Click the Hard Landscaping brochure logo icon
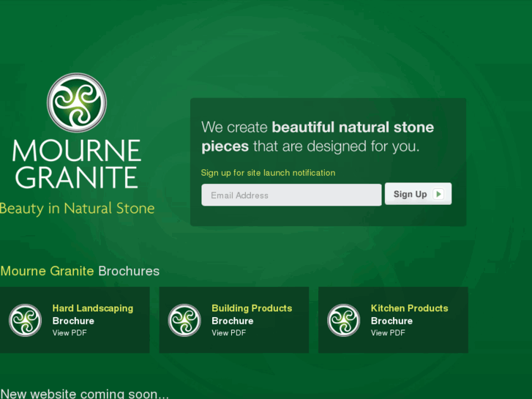 point(25,320)
